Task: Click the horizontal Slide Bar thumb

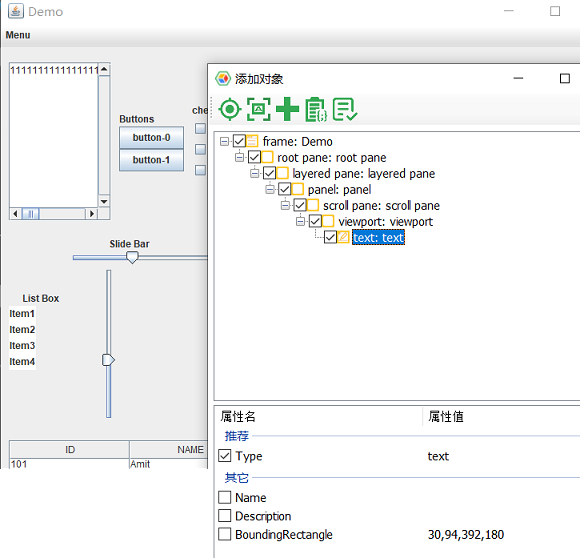Action: click(132, 257)
